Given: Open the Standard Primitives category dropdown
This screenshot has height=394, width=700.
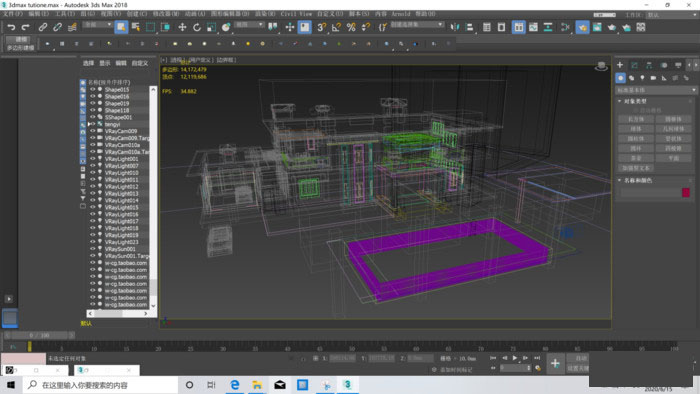Looking at the screenshot, I should click(x=655, y=90).
